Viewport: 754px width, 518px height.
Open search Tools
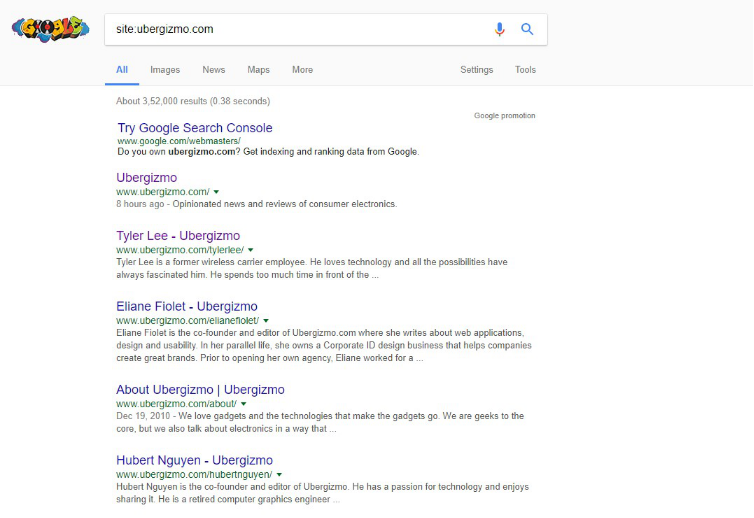coord(525,70)
